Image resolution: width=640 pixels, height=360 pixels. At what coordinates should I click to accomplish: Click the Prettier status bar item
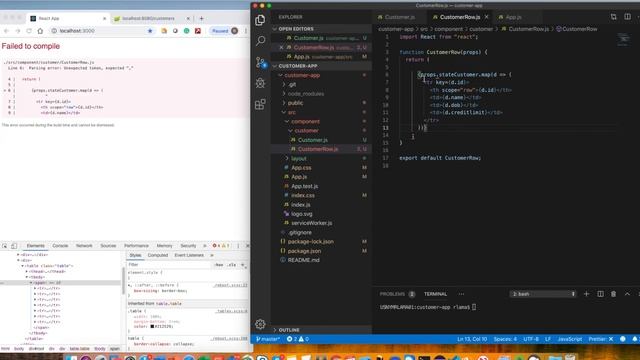point(601,339)
